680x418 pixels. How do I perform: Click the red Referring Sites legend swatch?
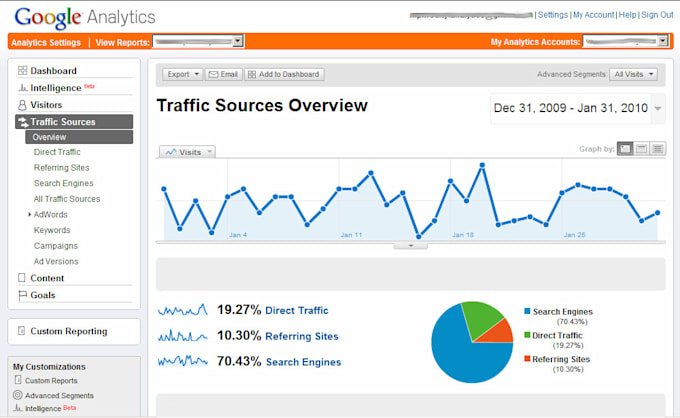click(527, 359)
